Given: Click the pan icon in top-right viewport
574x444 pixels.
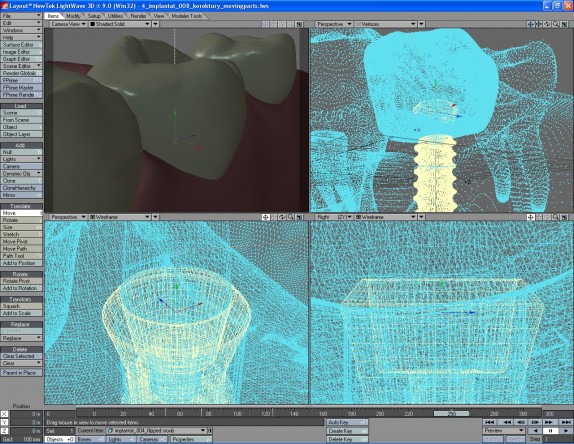Looking at the screenshot, I should coord(530,24).
